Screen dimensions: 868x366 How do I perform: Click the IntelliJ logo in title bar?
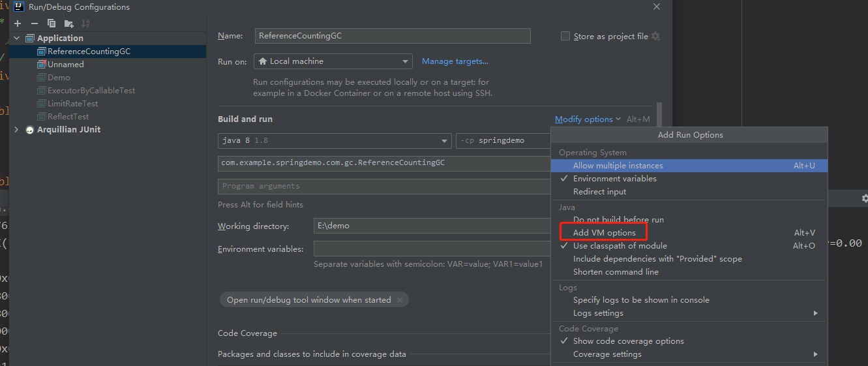[x=19, y=7]
